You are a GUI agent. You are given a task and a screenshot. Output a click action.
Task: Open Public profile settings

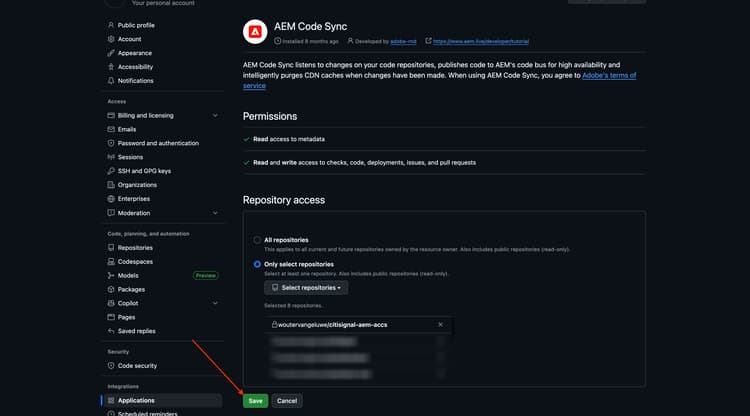(136, 25)
